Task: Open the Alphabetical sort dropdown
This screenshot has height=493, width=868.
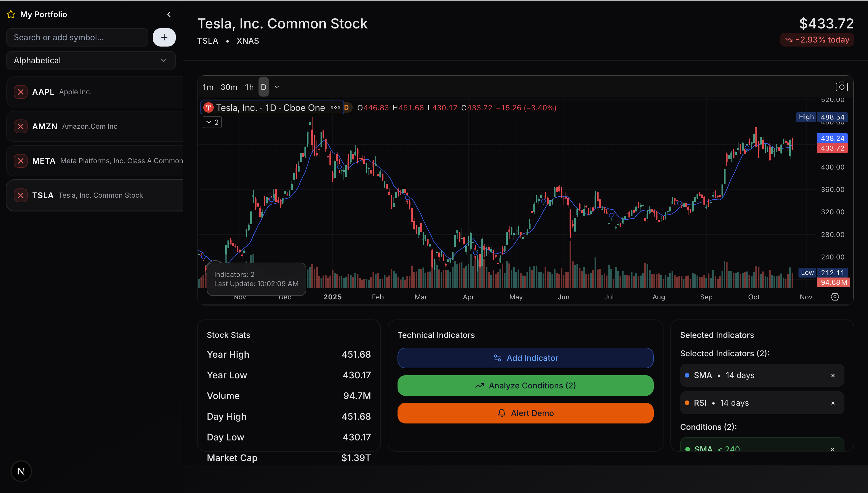Action: click(91, 60)
